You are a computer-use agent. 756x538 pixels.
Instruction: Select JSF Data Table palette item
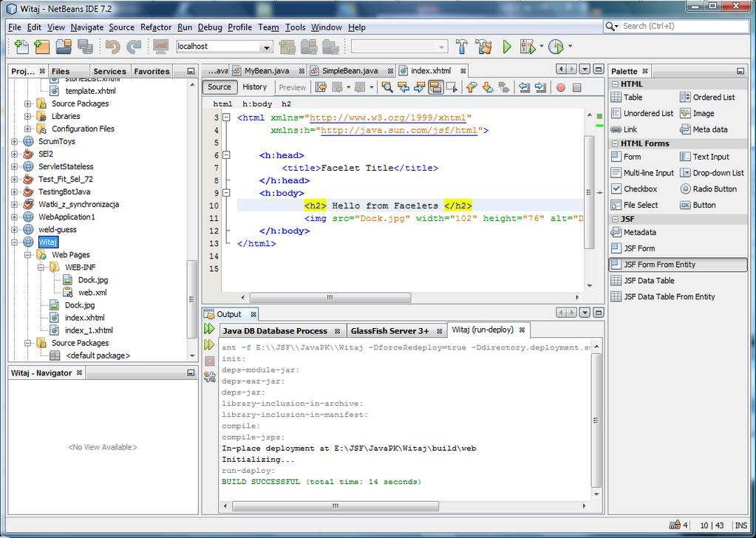click(643, 281)
